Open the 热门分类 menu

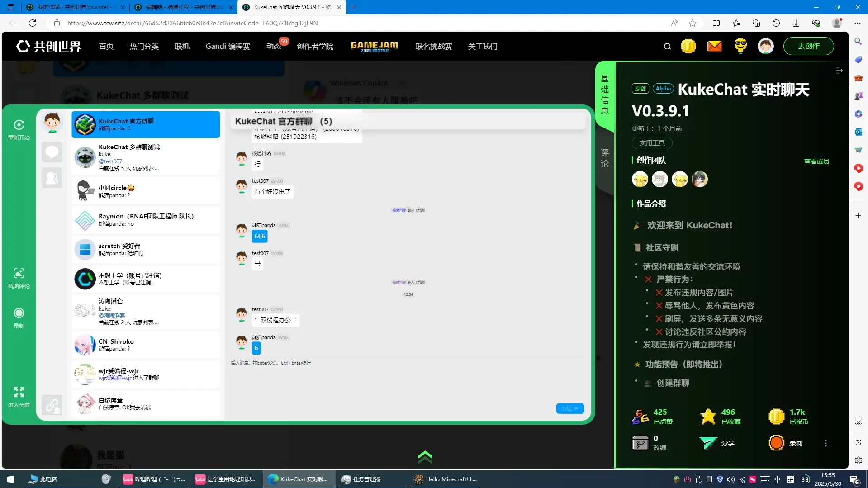(144, 46)
